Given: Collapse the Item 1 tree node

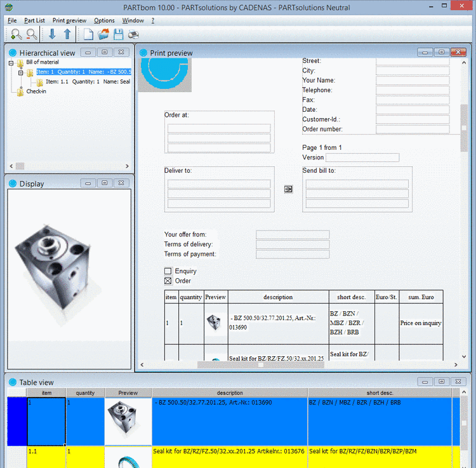Looking at the screenshot, I should 21,73.
